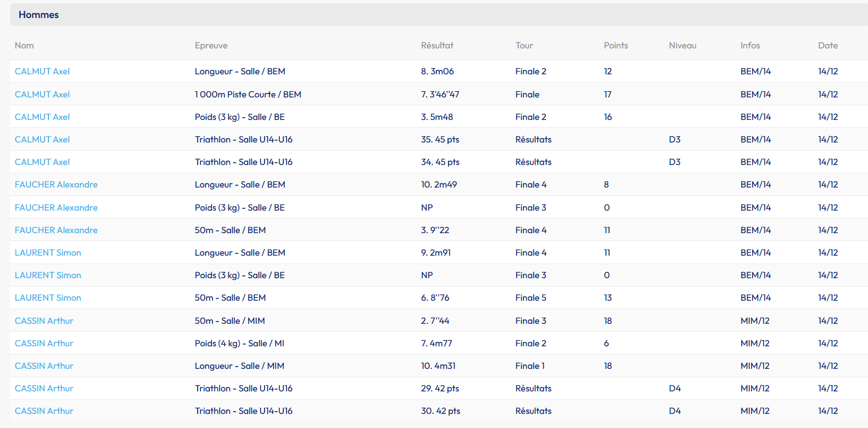This screenshot has width=868, height=428.
Task: Click CASSIN Arthur name in the 30. 42 pts row
Action: 44,411
